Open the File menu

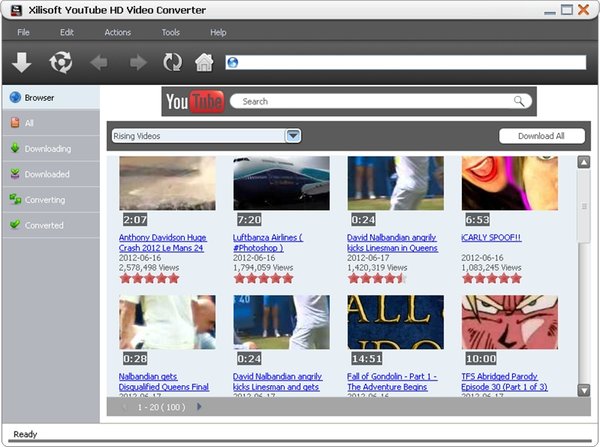(23, 33)
